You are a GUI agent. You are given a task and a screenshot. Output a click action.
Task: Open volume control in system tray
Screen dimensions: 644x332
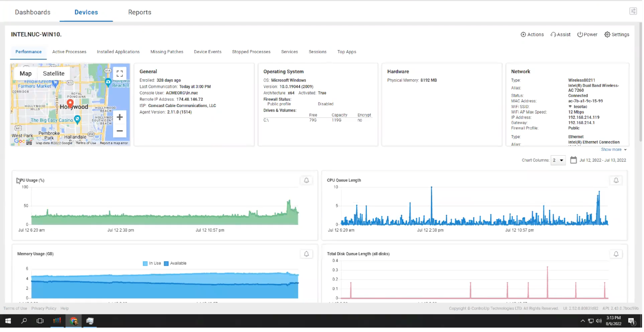click(x=599, y=321)
